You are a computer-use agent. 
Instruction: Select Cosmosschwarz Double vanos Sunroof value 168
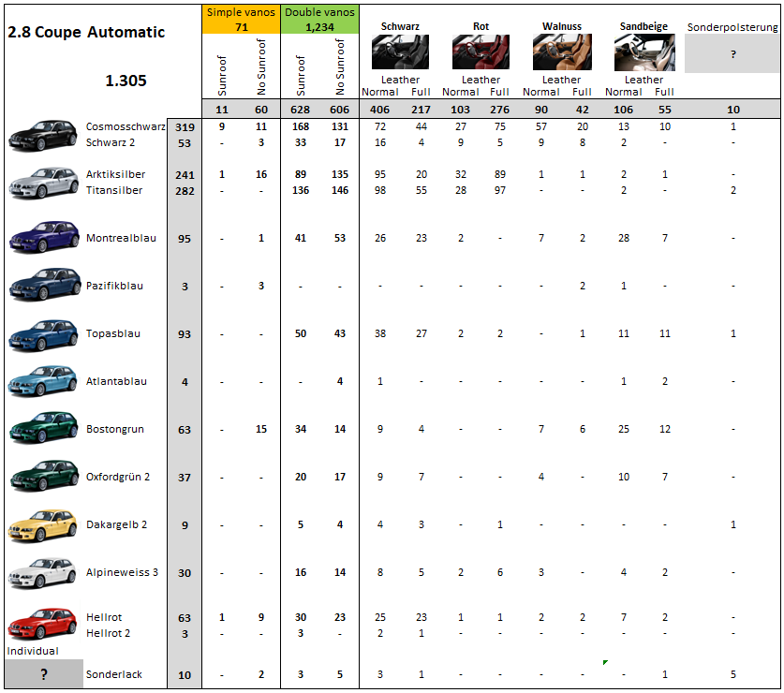pyautogui.click(x=301, y=126)
